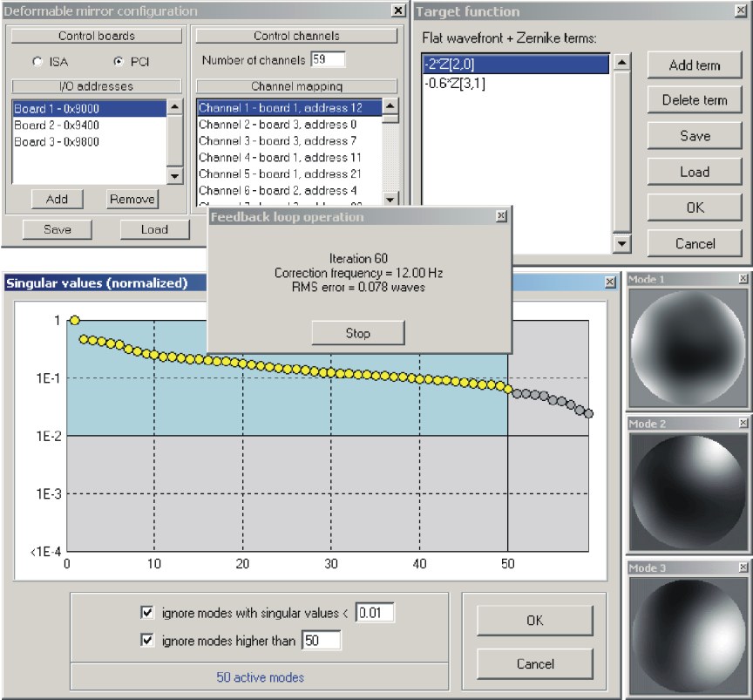The height and width of the screenshot is (700, 753).
Task: Select Board 2 - 0x9400 in list
Action: [x=57, y=125]
